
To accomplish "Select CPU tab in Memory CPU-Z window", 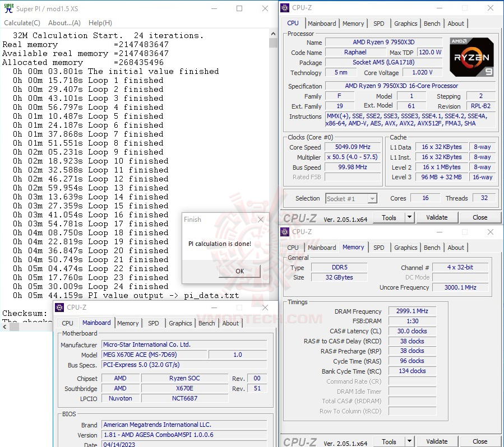I will (293, 248).
